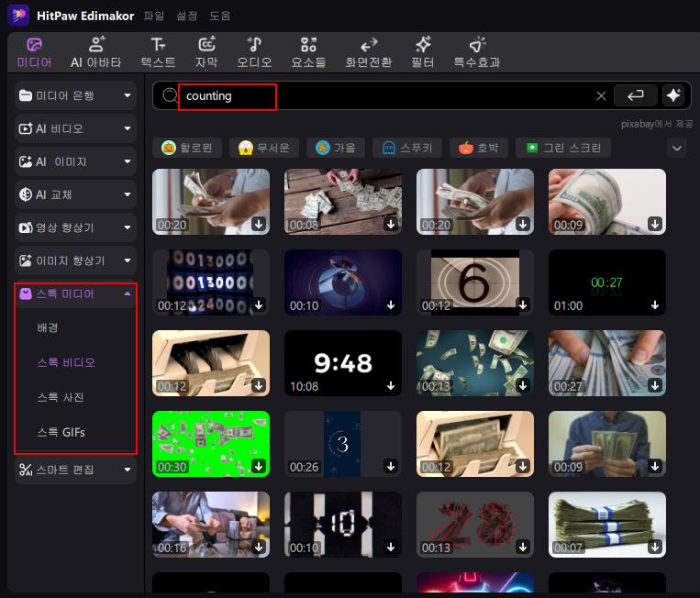
Task: Expand more tag chips with chevron
Action: pyautogui.click(x=677, y=149)
